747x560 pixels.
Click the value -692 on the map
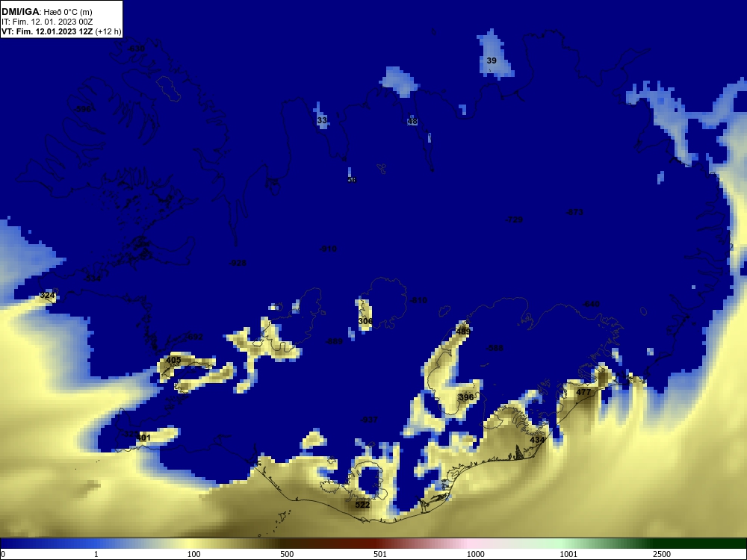[x=194, y=337]
